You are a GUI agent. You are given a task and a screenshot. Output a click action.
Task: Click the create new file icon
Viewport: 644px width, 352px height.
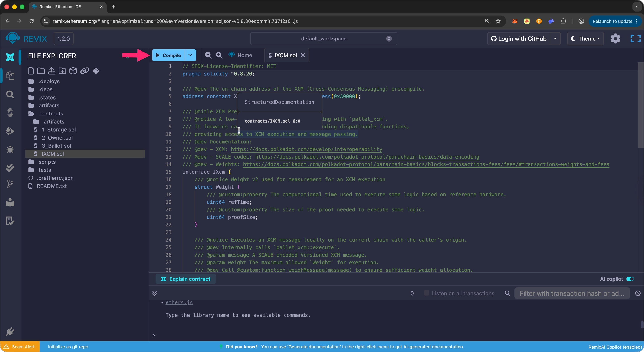pos(31,71)
